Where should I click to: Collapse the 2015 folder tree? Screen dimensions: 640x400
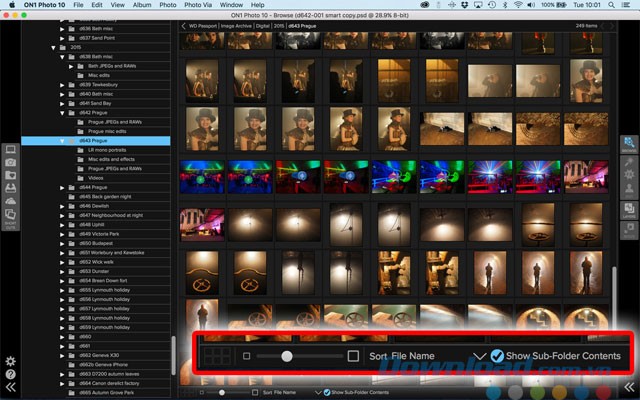[54, 47]
